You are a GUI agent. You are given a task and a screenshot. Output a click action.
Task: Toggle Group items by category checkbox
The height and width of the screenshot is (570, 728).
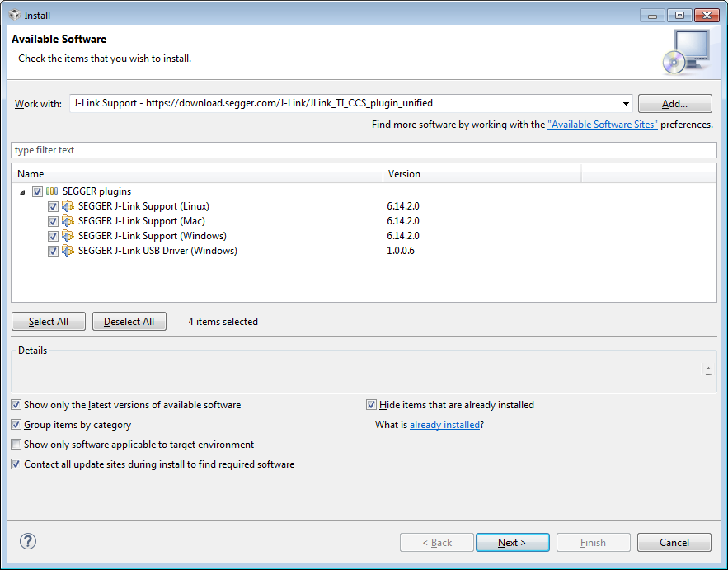pyautogui.click(x=16, y=425)
